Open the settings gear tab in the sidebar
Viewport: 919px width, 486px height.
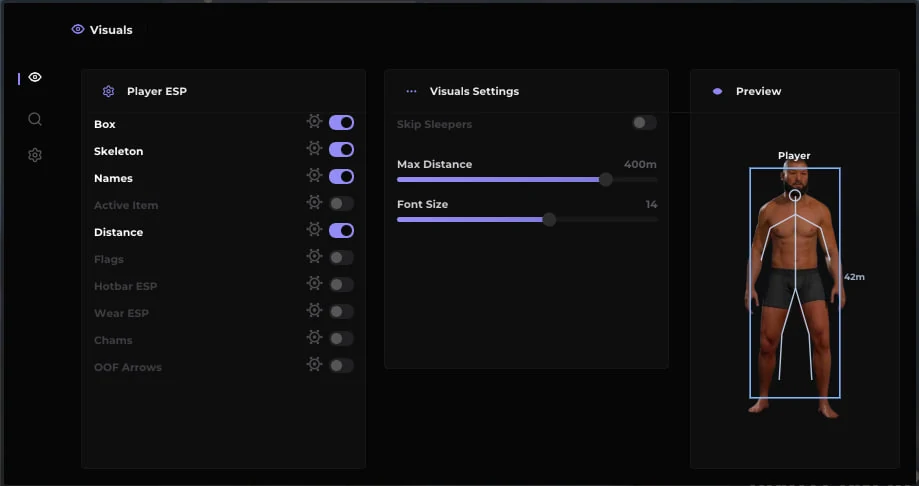[35, 155]
